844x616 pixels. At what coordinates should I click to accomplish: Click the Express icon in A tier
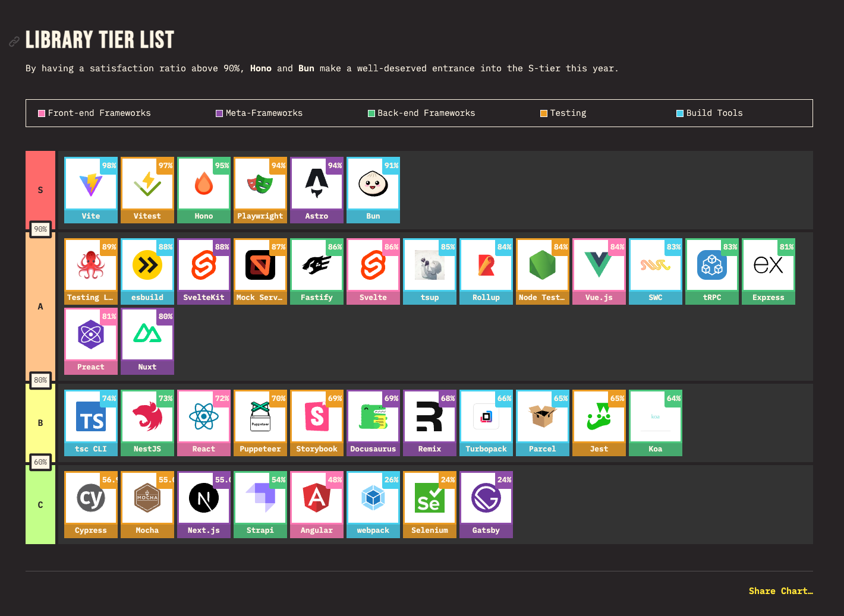pyautogui.click(x=768, y=266)
